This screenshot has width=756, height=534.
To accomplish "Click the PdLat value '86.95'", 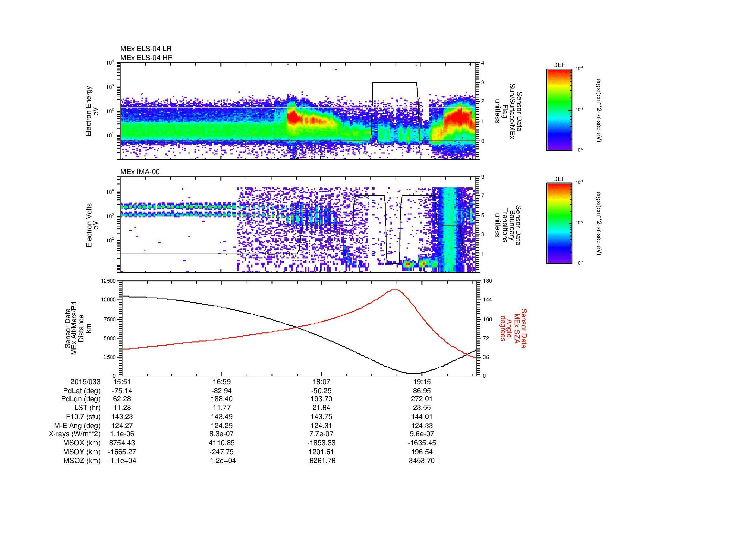I will point(422,391).
